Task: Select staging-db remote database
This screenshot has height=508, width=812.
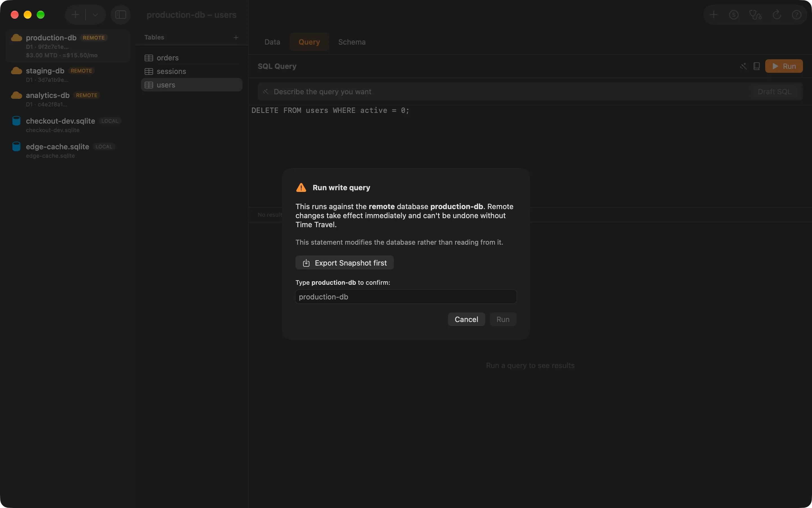Action: [x=68, y=75]
